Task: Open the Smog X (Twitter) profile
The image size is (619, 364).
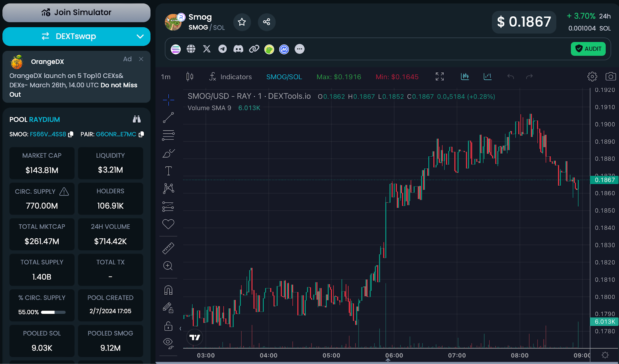Action: pos(207,49)
